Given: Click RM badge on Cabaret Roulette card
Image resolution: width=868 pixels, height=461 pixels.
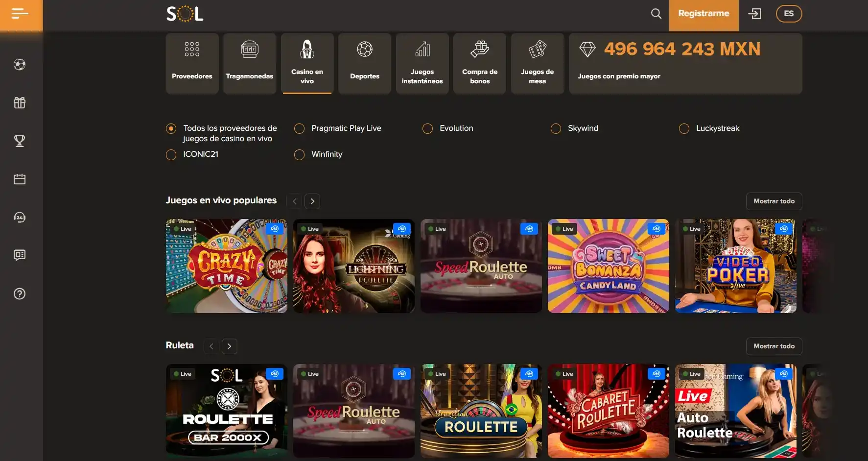Looking at the screenshot, I should click(x=656, y=374).
